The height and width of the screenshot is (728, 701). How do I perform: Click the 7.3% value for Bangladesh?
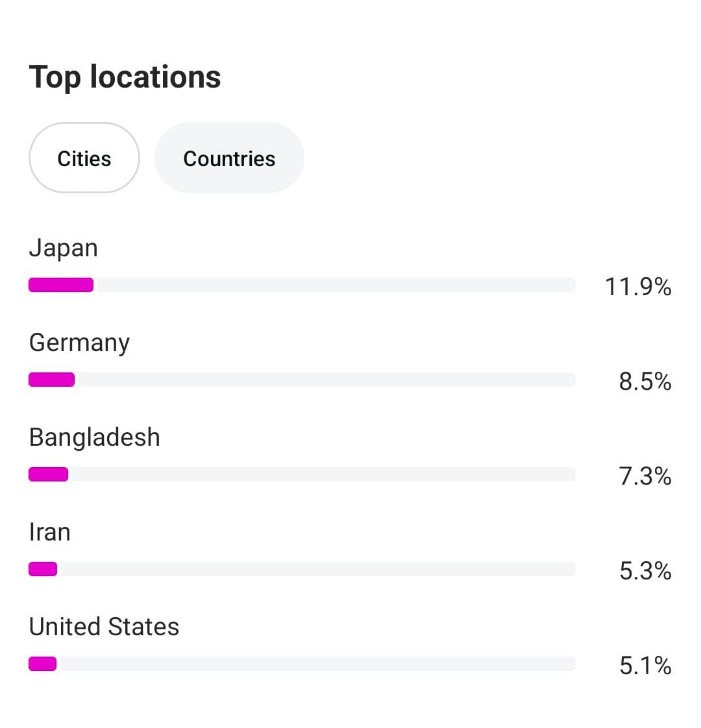[x=645, y=476]
